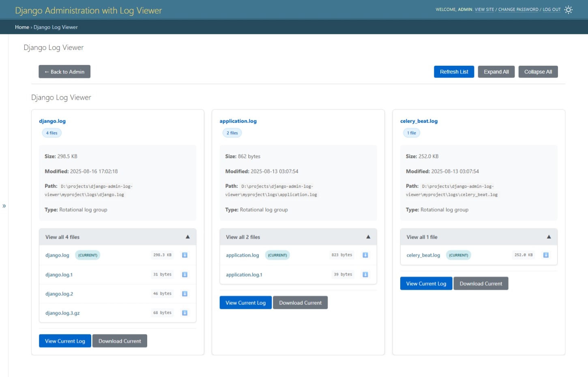Download celery_beat.log file icon
This screenshot has height=377, width=588.
click(x=546, y=255)
